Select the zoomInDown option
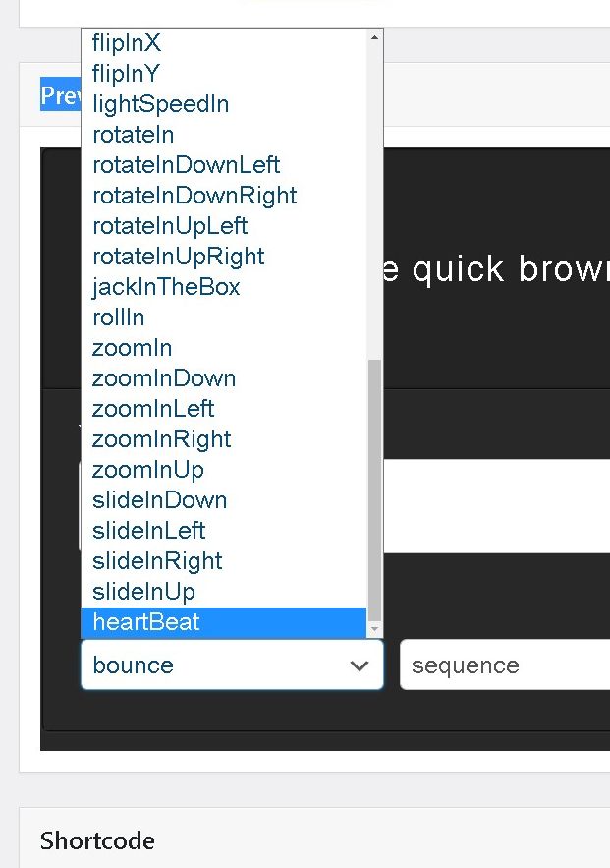The image size is (610, 868). pyautogui.click(x=164, y=378)
